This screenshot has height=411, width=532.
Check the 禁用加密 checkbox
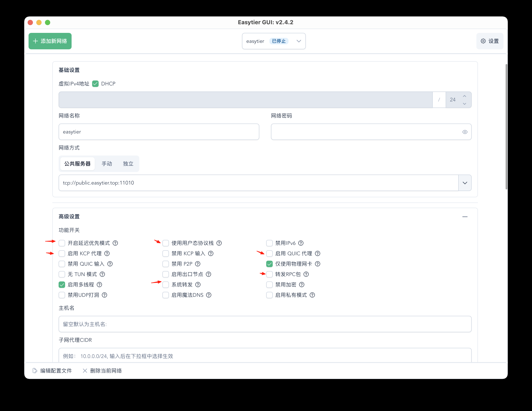269,284
